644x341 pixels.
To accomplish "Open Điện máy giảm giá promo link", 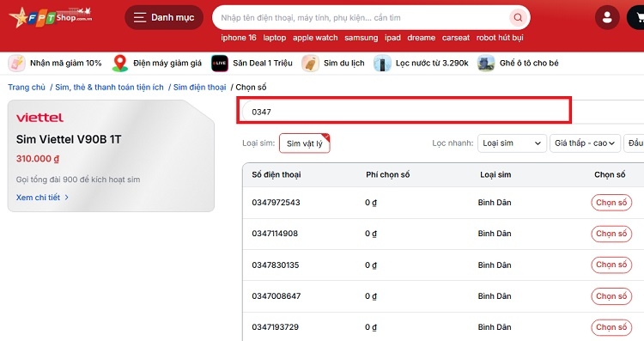I will 167,64.
